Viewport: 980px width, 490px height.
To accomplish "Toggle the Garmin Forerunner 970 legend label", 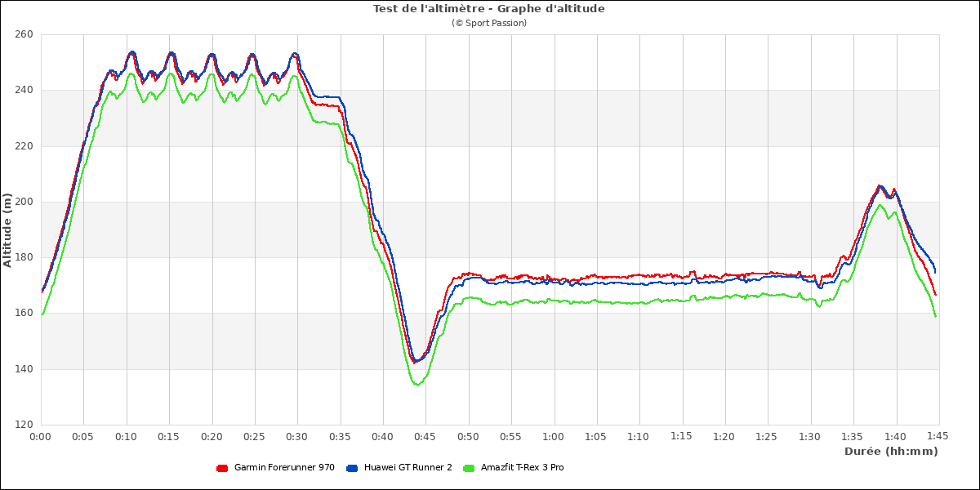I will (283, 468).
